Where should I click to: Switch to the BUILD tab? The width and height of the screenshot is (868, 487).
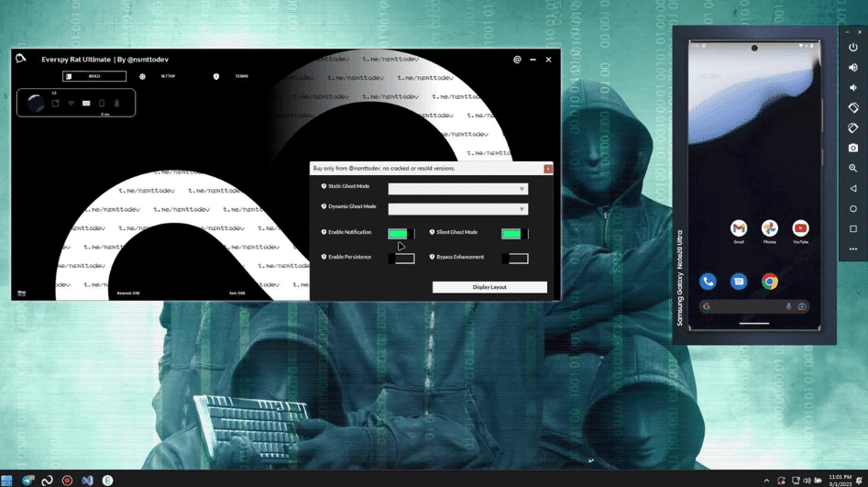tap(94, 76)
